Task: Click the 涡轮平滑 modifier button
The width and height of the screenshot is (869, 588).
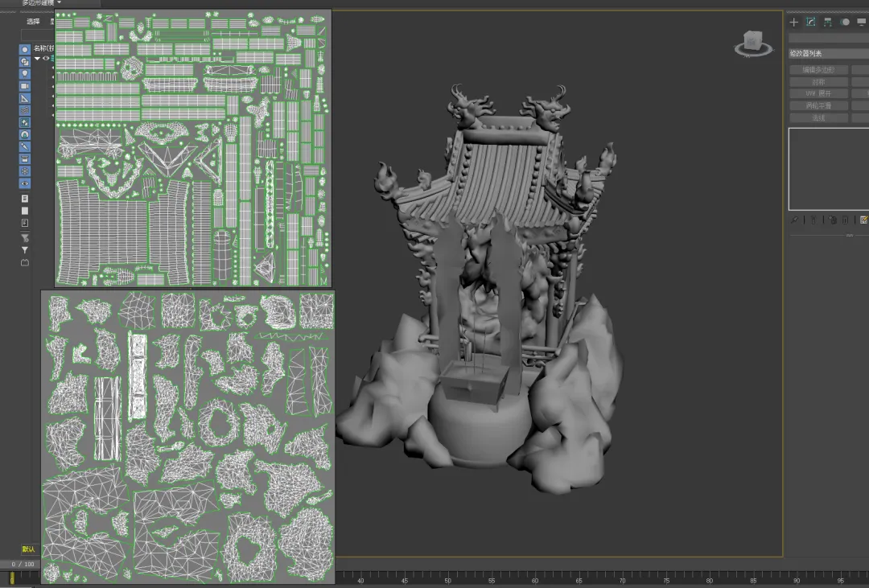Action: [818, 105]
